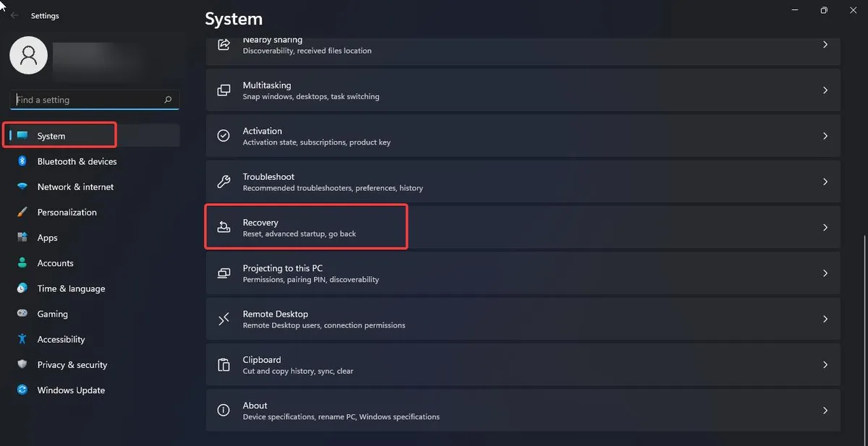Viewport: 868px width, 446px height.
Task: Open About via its right chevron
Action: tap(825, 411)
